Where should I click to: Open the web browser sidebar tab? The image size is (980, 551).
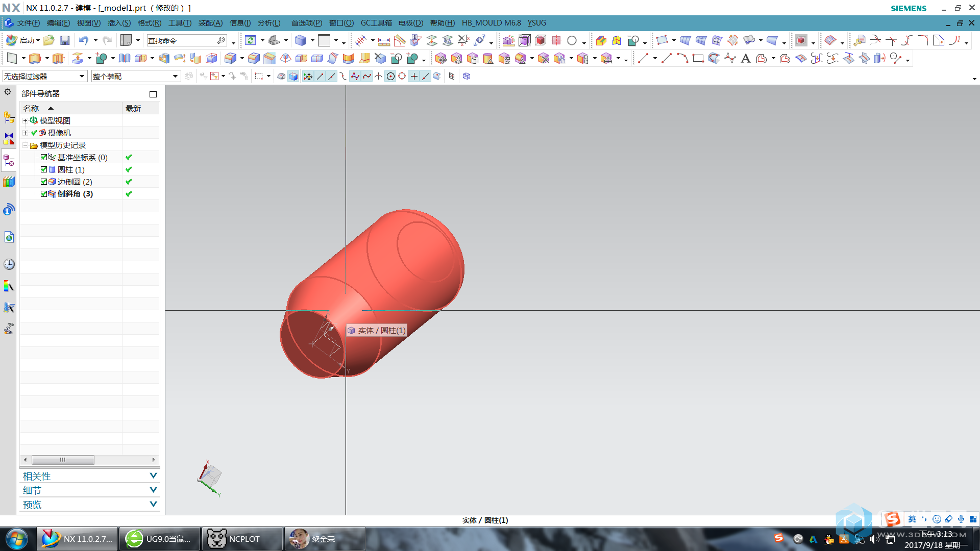[9, 237]
